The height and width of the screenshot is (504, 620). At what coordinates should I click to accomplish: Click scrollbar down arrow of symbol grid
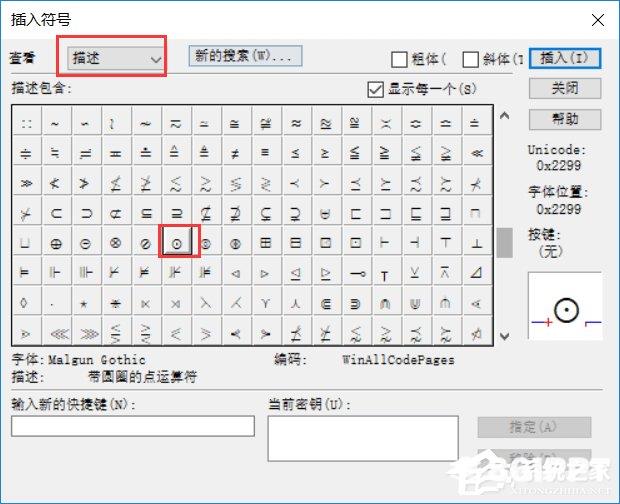(x=504, y=336)
